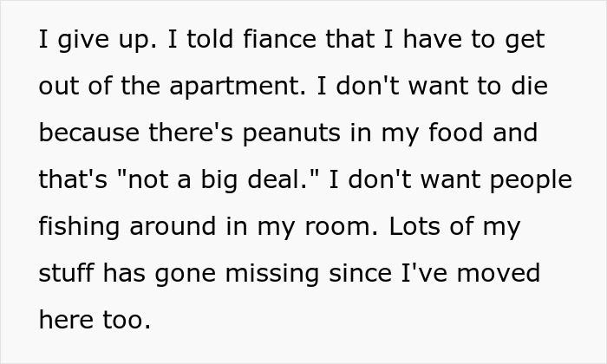Click the word "room" in line five

(329, 227)
